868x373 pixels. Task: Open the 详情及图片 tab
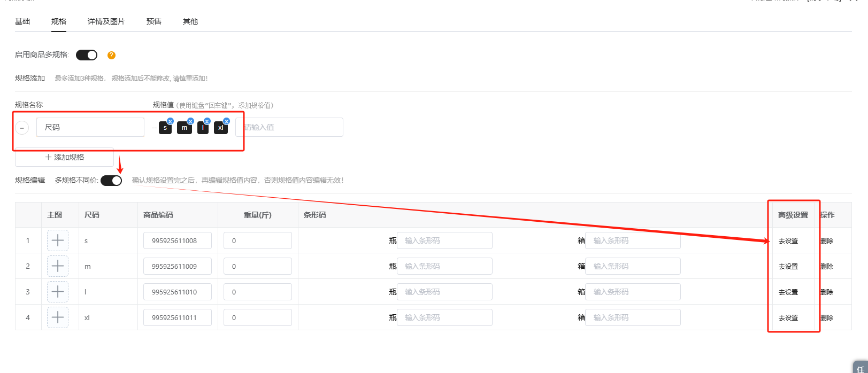[x=106, y=21]
